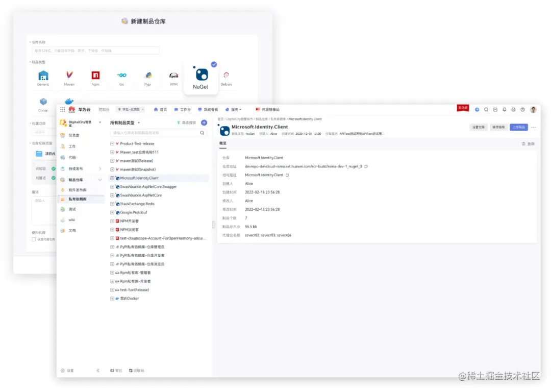Open Workbench in top navigation
Viewport: 551px width, 392px height.
(x=182, y=110)
